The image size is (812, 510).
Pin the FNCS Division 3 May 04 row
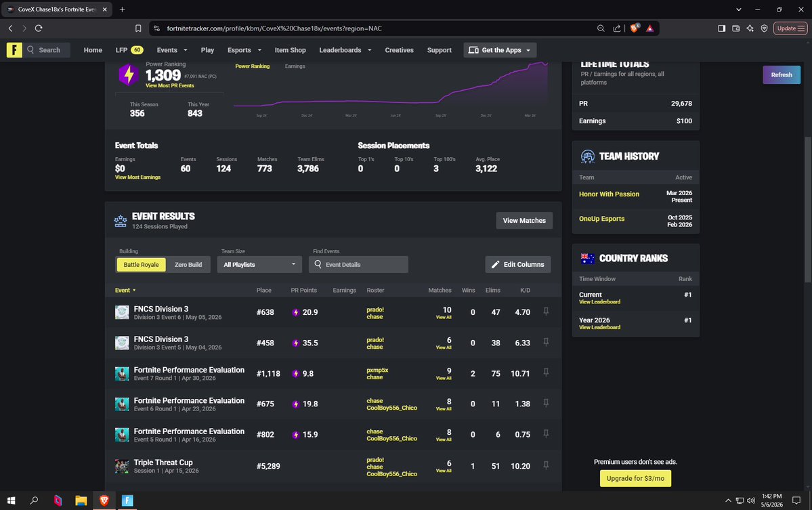click(x=546, y=342)
